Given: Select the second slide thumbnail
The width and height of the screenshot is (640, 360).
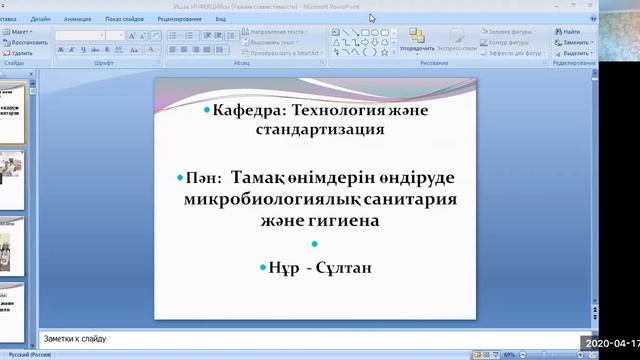Looking at the screenshot, I should click(x=12, y=180).
